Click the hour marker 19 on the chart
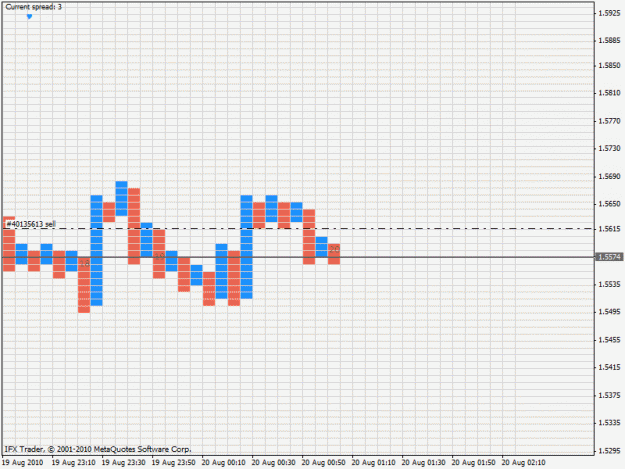Image resolution: width=625 pixels, height=469 pixels. click(x=159, y=256)
